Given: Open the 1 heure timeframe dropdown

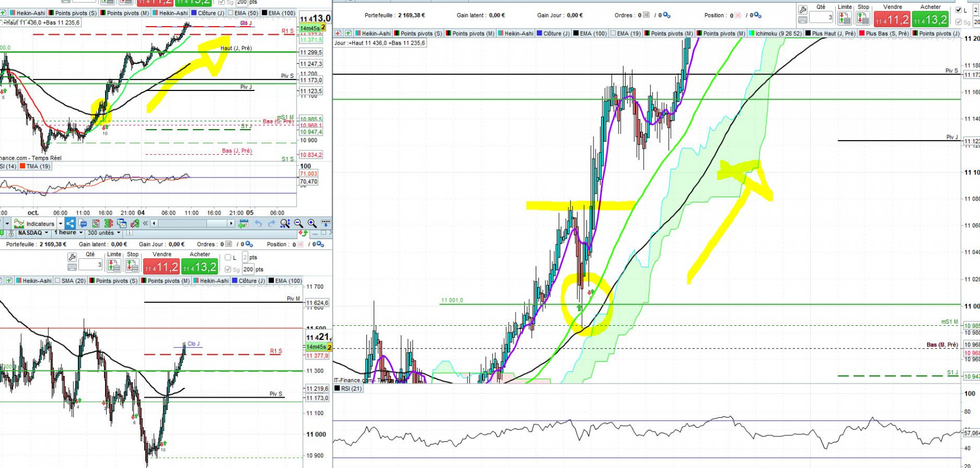Looking at the screenshot, I should click(69, 233).
